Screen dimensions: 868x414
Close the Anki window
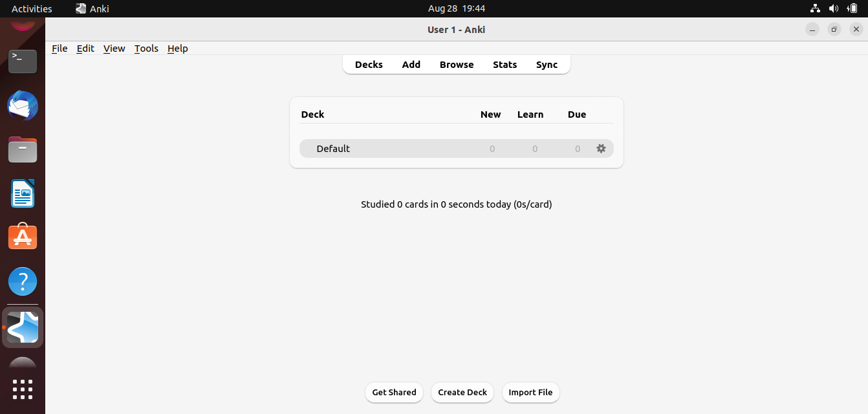point(856,29)
